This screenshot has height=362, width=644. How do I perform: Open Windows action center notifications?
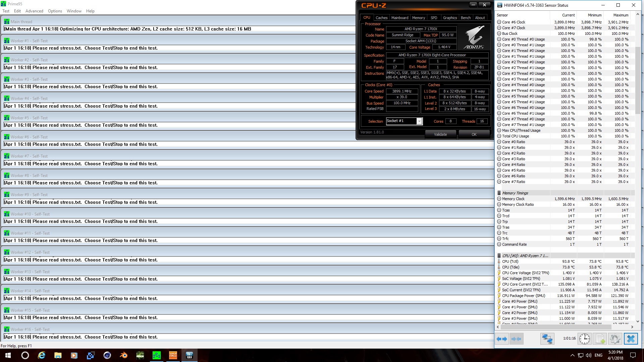633,355
